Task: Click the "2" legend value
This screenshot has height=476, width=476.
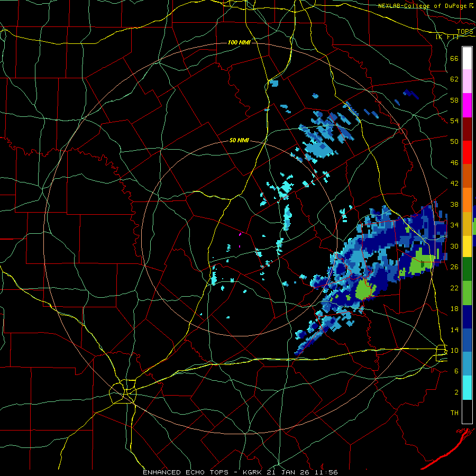Action: coord(456,392)
